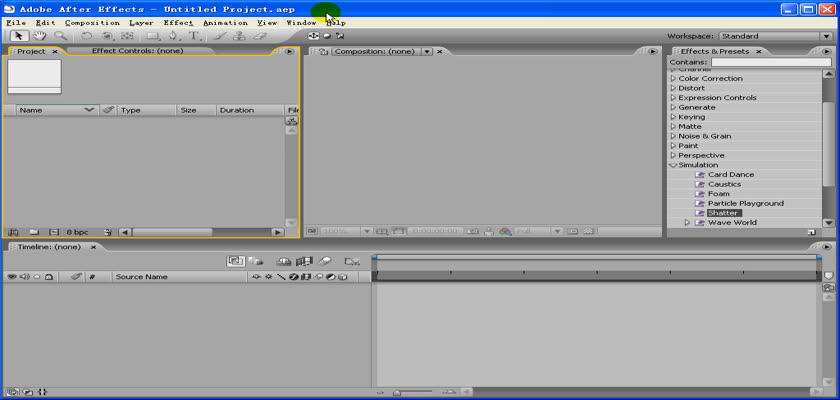Select the Hand tool
Viewport: 840px width, 400px height.
[x=40, y=36]
